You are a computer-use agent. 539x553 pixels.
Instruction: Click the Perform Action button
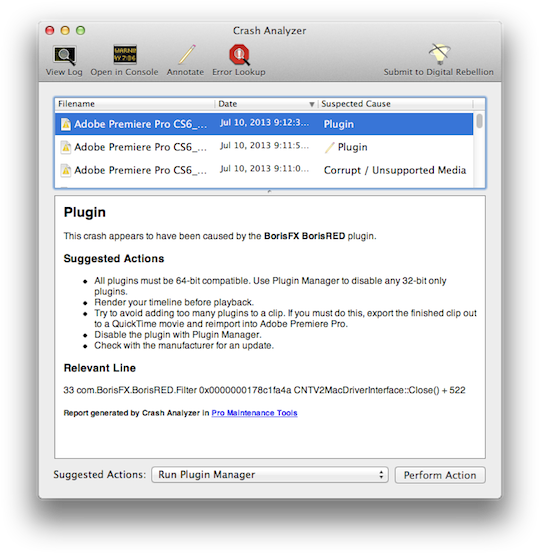440,475
